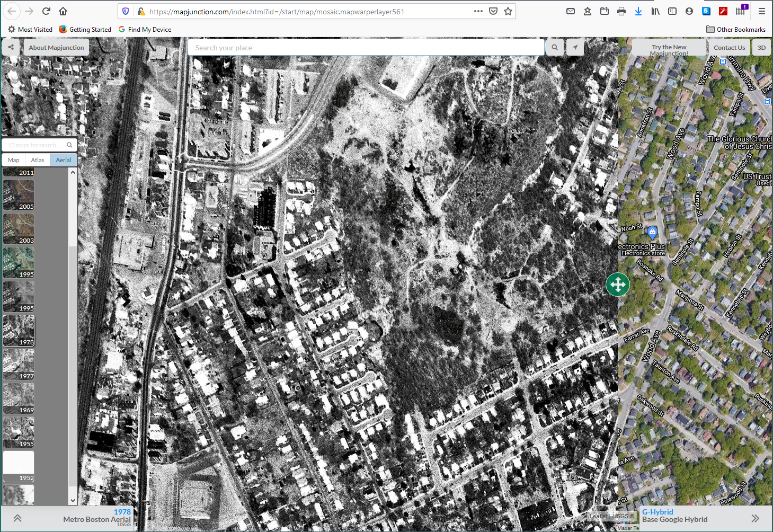This screenshot has height=532, width=773.
Task: Toggle tracking protection via the shield icon
Action: 126,12
